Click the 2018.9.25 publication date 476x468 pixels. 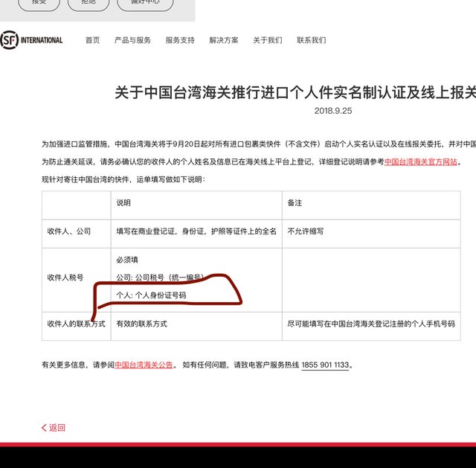pyautogui.click(x=332, y=110)
